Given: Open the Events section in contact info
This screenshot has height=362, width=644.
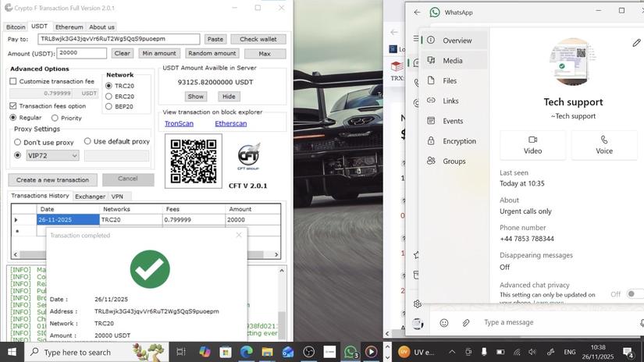Looking at the screenshot, I should [454, 121].
